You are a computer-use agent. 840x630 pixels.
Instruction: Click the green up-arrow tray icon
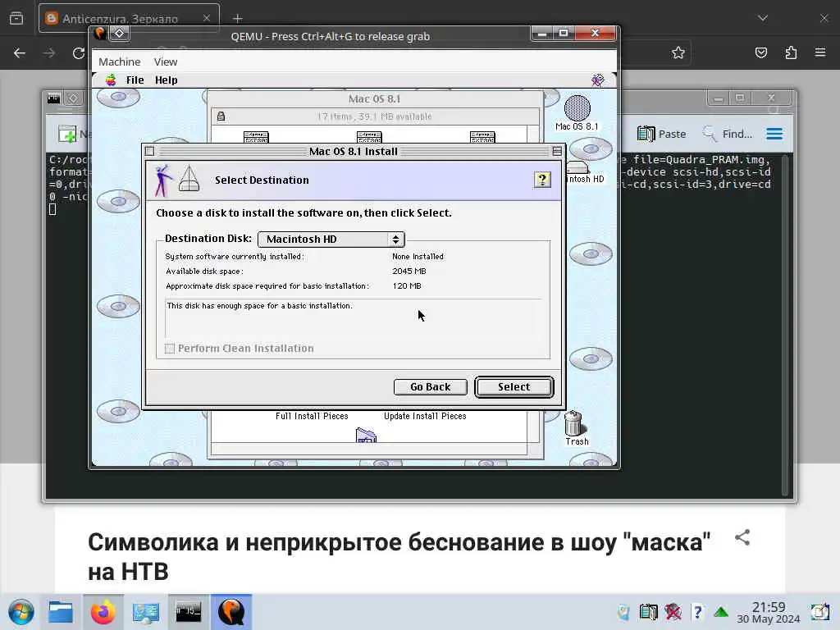[721, 612]
